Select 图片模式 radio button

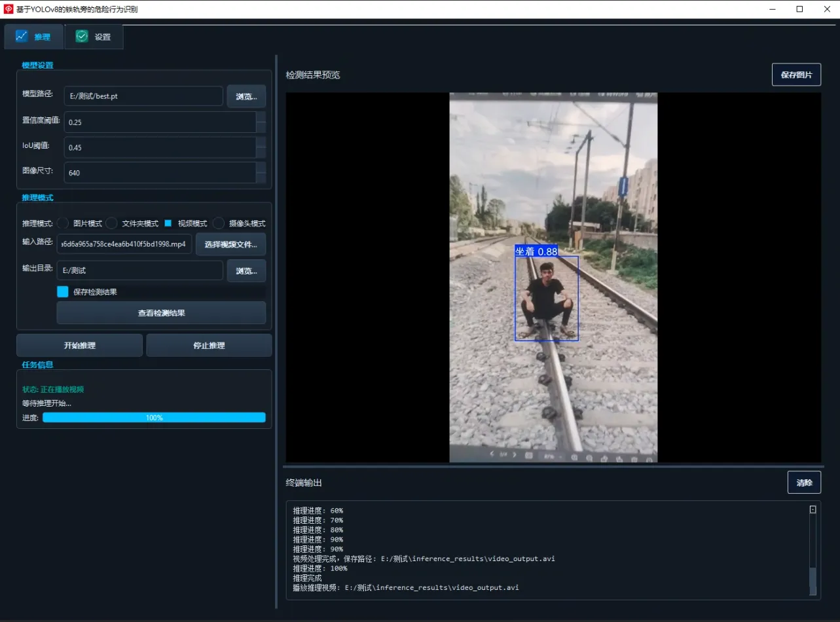pos(64,223)
